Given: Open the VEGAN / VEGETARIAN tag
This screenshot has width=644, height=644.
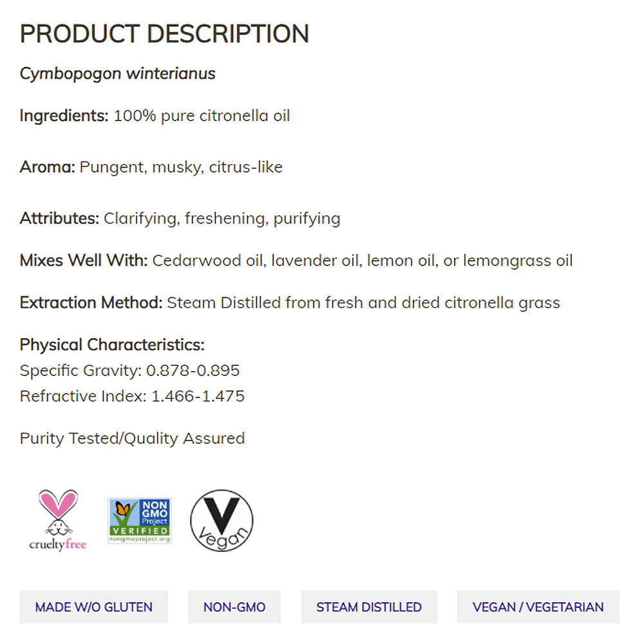Looking at the screenshot, I should coord(538,607).
